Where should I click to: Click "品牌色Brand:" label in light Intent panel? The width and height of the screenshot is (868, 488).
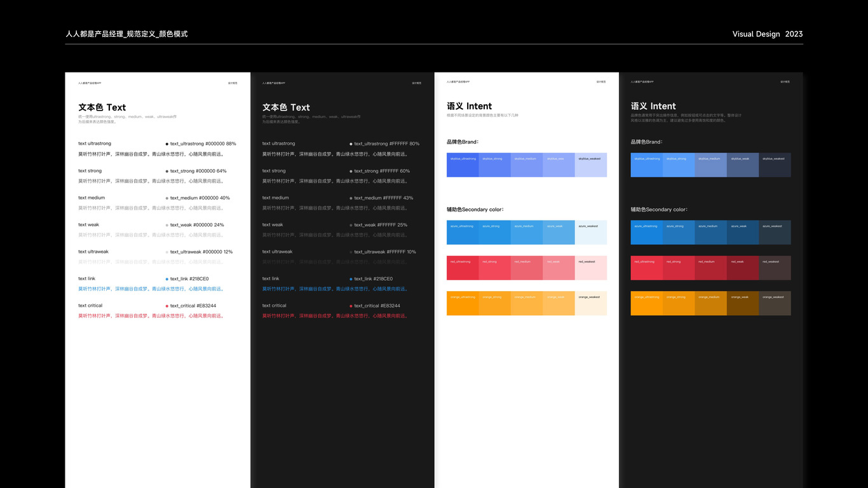coord(463,142)
